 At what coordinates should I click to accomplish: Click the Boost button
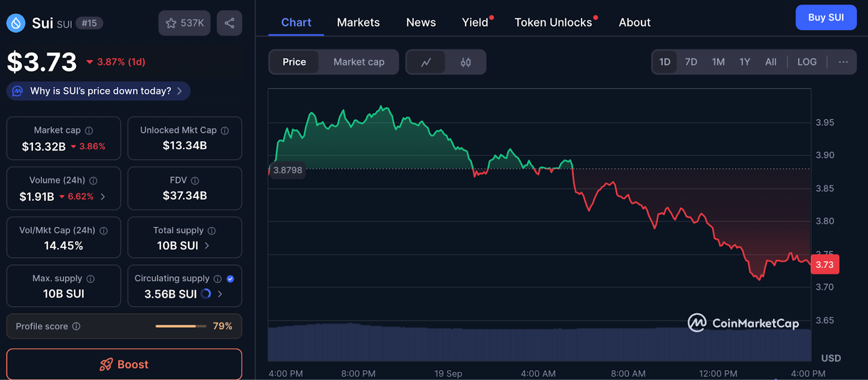click(124, 364)
